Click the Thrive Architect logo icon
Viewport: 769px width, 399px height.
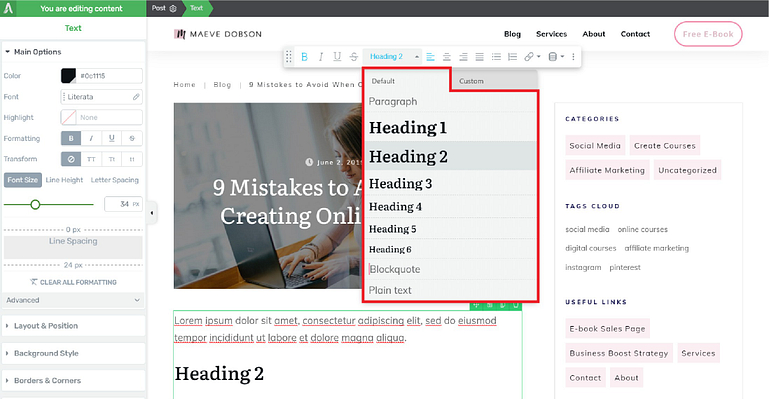tap(8, 8)
